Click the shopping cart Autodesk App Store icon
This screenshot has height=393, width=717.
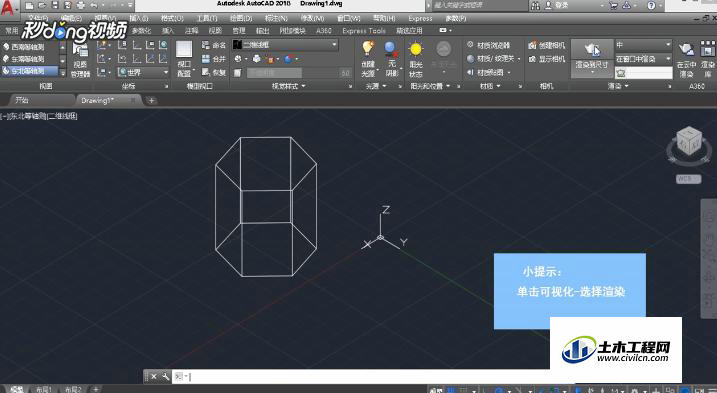614,5
